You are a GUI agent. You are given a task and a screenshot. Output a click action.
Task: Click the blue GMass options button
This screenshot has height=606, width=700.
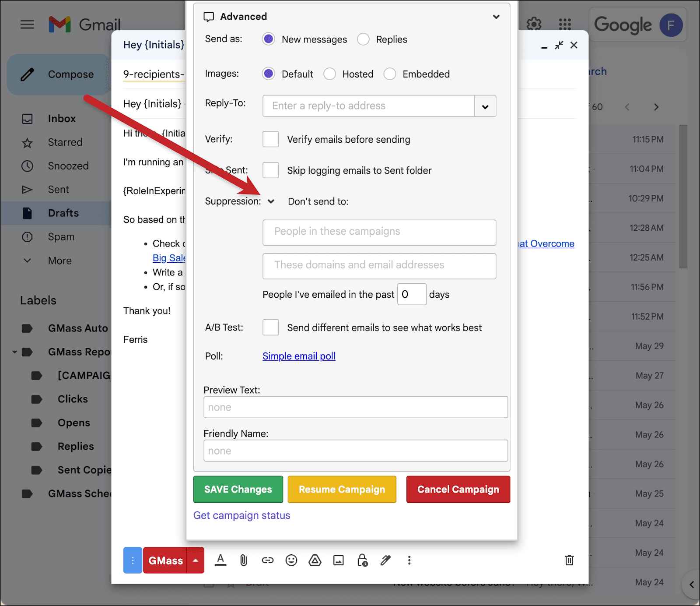click(x=133, y=560)
